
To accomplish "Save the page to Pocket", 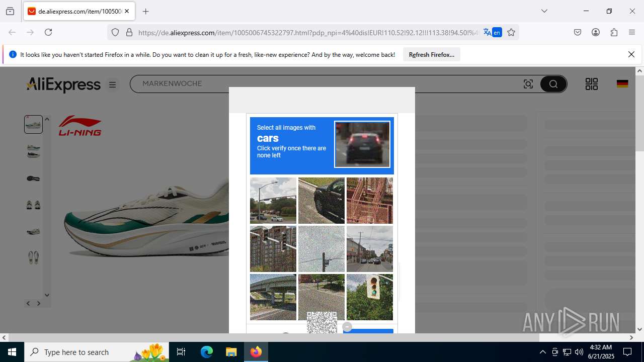I will [578, 32].
